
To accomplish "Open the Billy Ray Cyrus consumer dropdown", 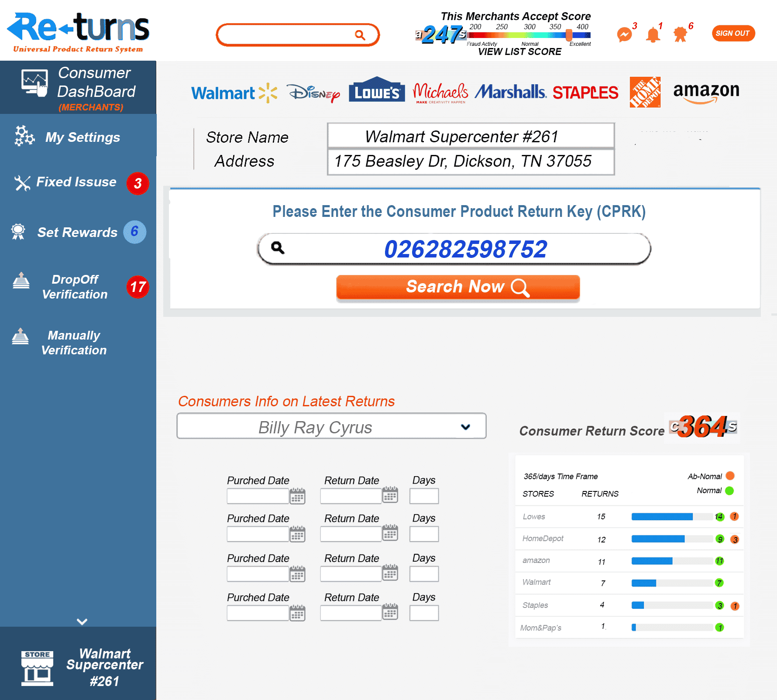I will click(331, 426).
